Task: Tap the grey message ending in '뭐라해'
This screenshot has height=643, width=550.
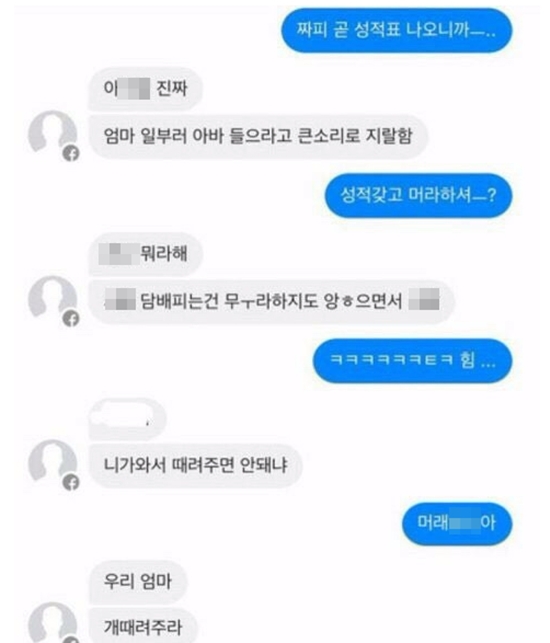Action: [x=145, y=253]
